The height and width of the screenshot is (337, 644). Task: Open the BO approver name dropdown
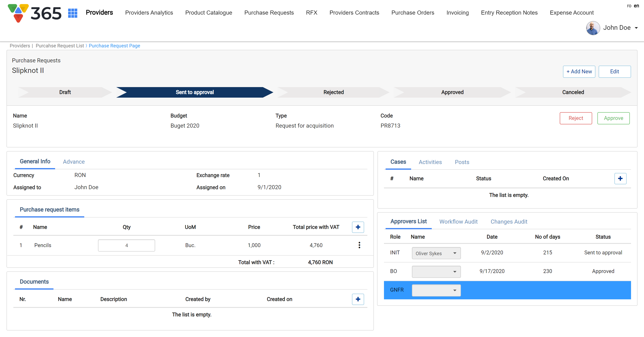click(x=436, y=272)
